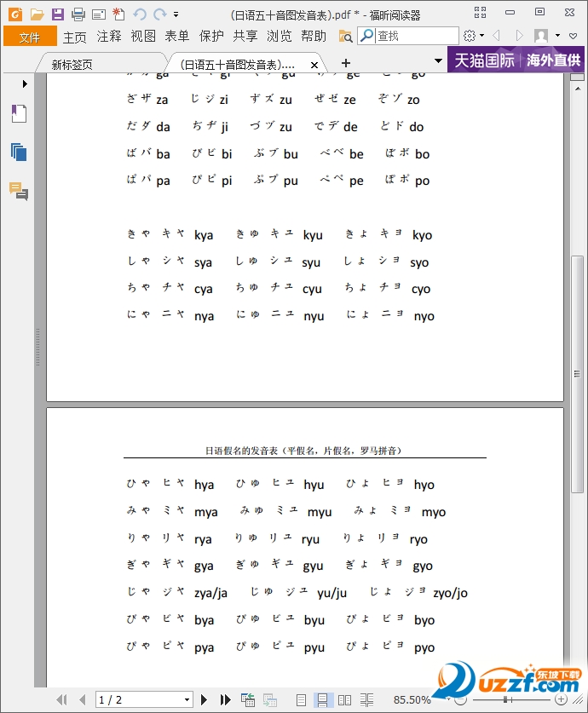Expand the left navigation panel arrow
The height and width of the screenshot is (713, 588).
25,83
